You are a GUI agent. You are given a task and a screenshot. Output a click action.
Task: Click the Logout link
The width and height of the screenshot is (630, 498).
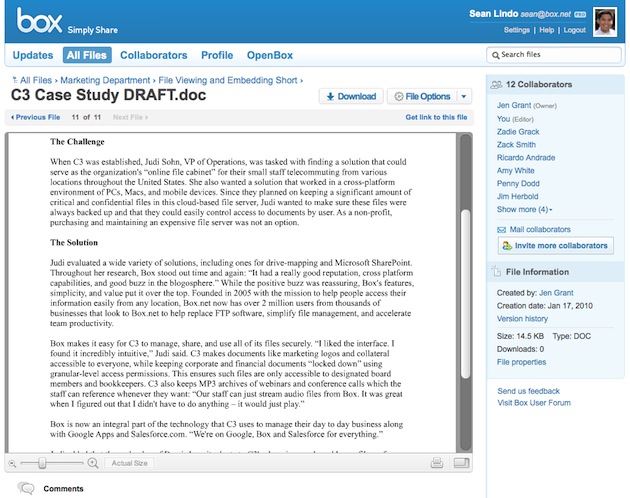[575, 30]
